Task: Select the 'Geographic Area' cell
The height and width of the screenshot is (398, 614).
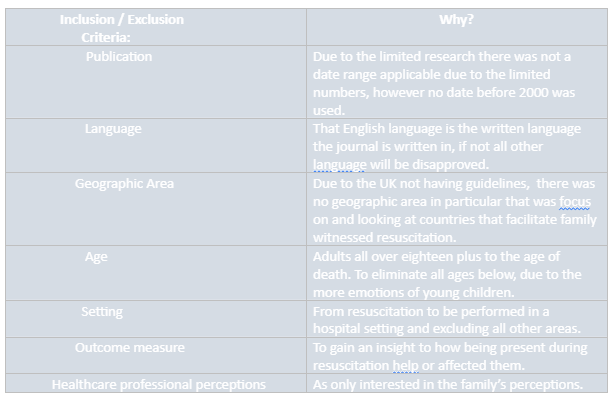Action: 156,209
